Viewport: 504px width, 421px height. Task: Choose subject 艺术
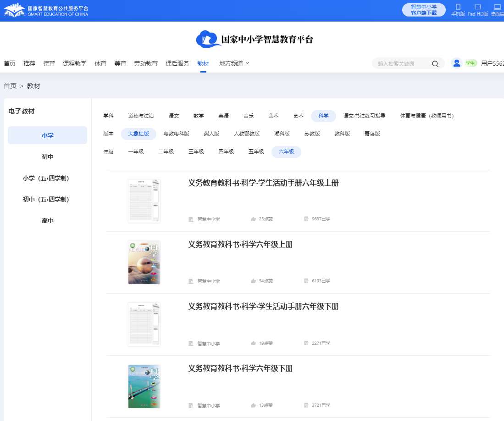pos(298,116)
